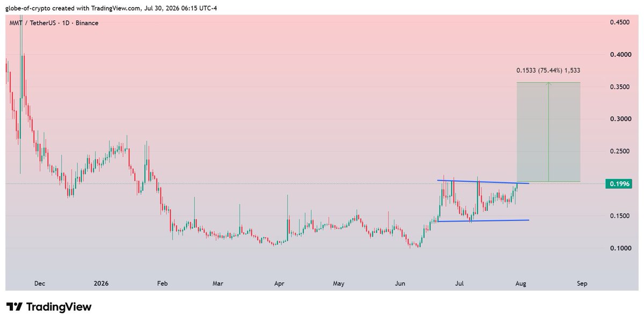The width and height of the screenshot is (644, 323).
Task: Click the 0.1533 (75.44%) measurement label
Action: (548, 70)
